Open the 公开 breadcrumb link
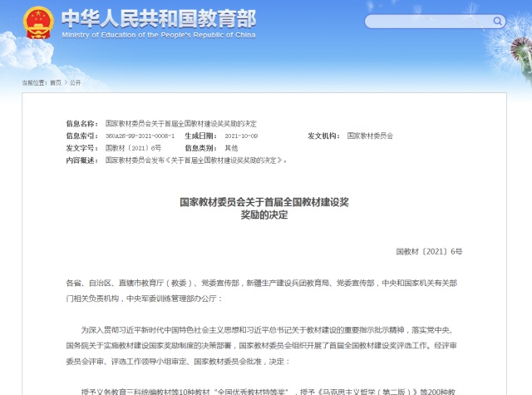 76,82
